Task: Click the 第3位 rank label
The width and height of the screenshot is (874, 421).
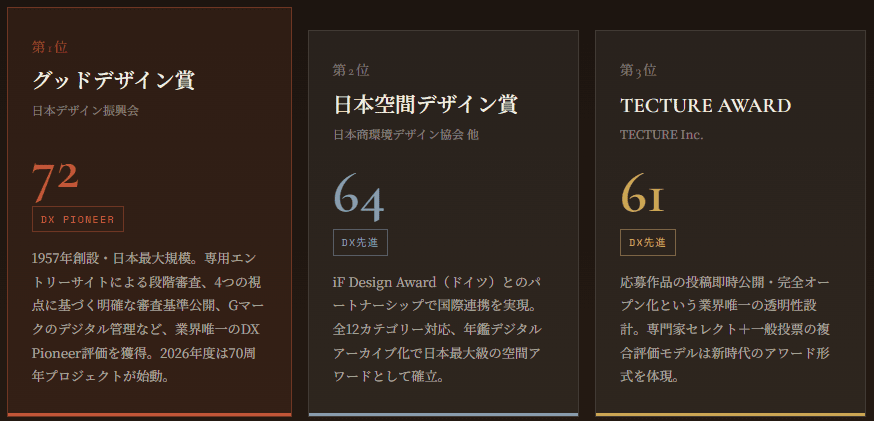Action: click(x=638, y=70)
